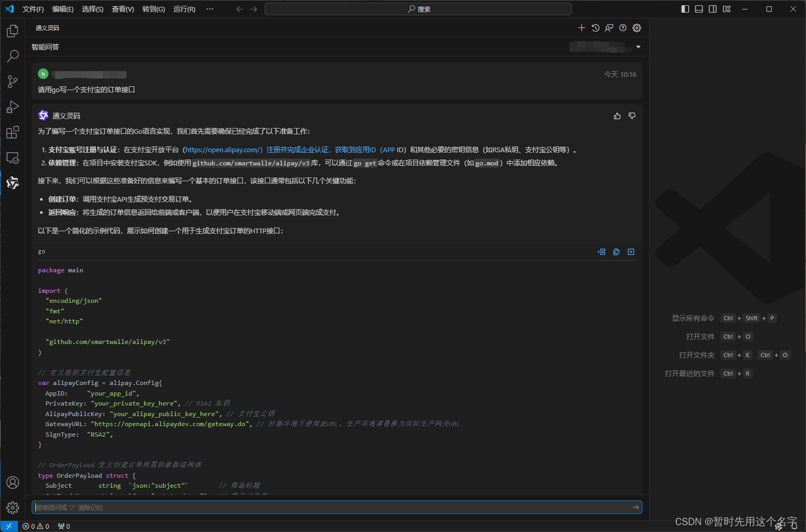Click the 通义灵码 panel title
The height and width of the screenshot is (532, 806).
click(x=47, y=28)
